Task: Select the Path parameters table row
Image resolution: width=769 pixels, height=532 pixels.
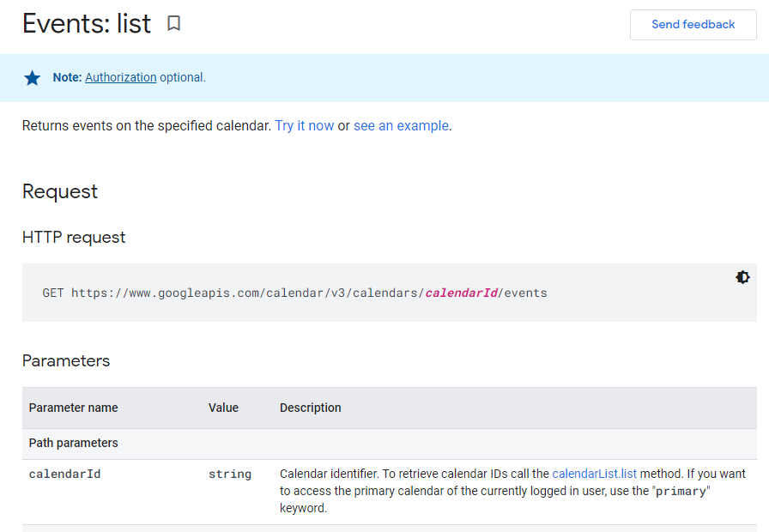Action: 390,444
